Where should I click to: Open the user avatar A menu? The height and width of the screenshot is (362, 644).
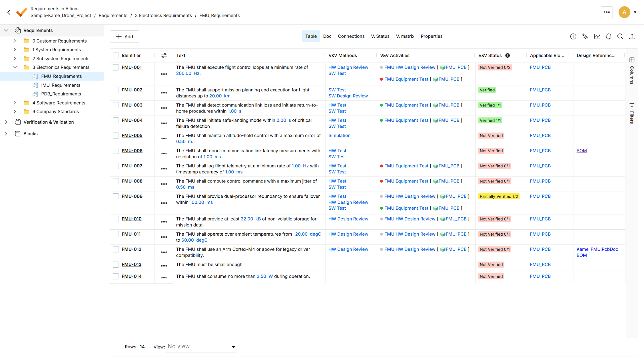tap(624, 12)
